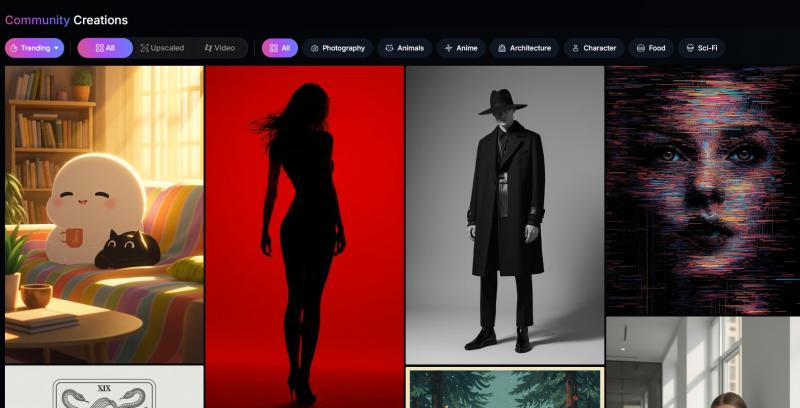
Task: Open the forest illustration thumbnail
Action: pyautogui.click(x=504, y=388)
